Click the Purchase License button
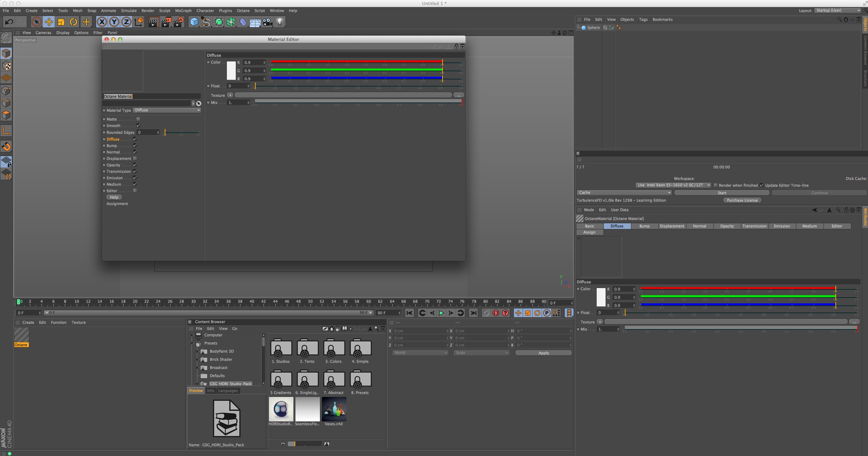The image size is (868, 456). [742, 200]
